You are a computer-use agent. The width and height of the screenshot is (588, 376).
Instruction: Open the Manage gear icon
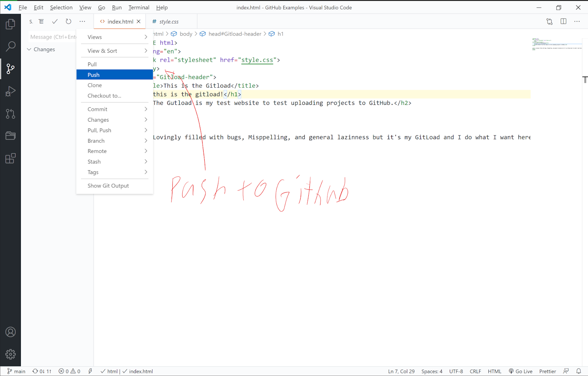[x=10, y=354]
